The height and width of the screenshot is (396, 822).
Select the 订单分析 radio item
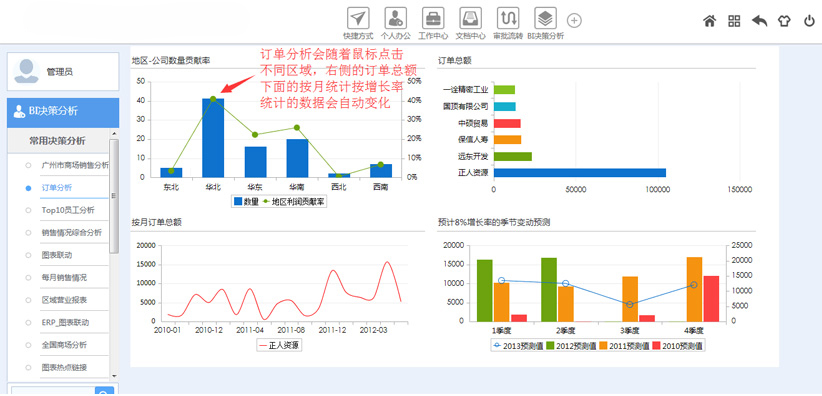point(28,188)
